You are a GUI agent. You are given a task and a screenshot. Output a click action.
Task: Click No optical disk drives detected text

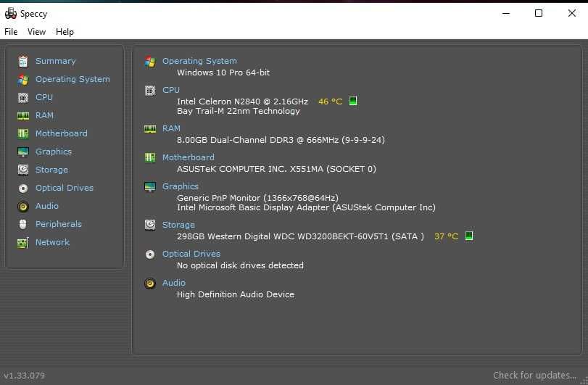(x=240, y=265)
